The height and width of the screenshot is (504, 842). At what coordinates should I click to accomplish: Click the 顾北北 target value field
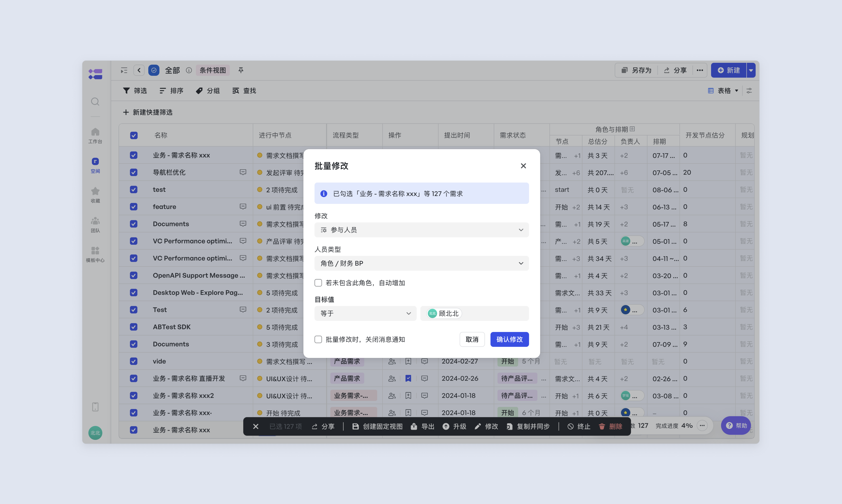coord(475,313)
